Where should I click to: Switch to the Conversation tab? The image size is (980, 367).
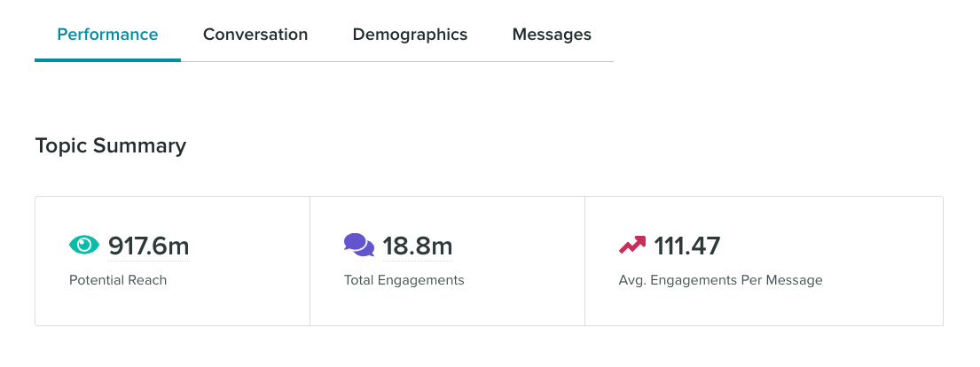[255, 35]
